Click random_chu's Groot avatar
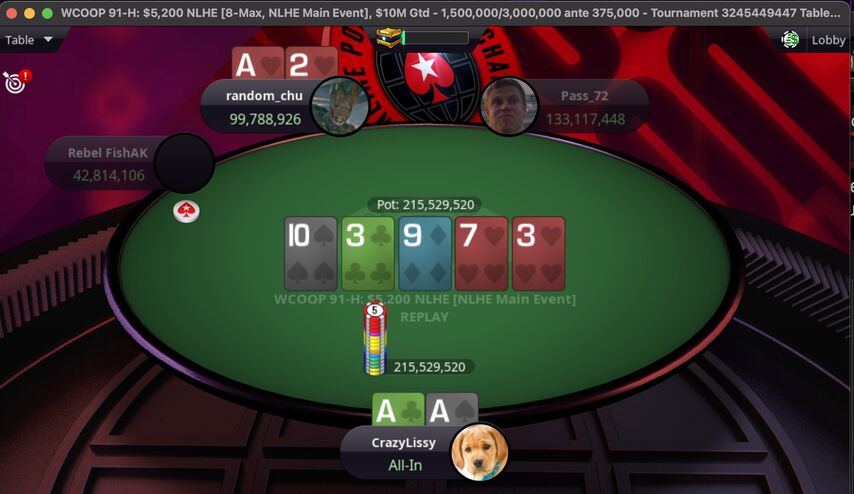 [340, 107]
